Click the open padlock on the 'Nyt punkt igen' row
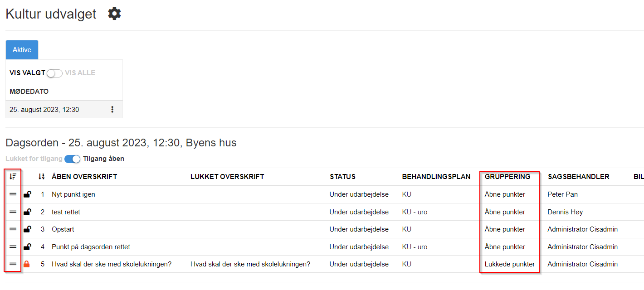This screenshot has height=290, width=644. click(x=28, y=194)
